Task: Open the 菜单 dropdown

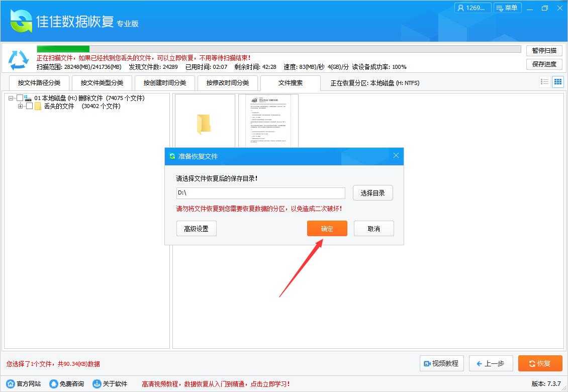Action: point(507,8)
